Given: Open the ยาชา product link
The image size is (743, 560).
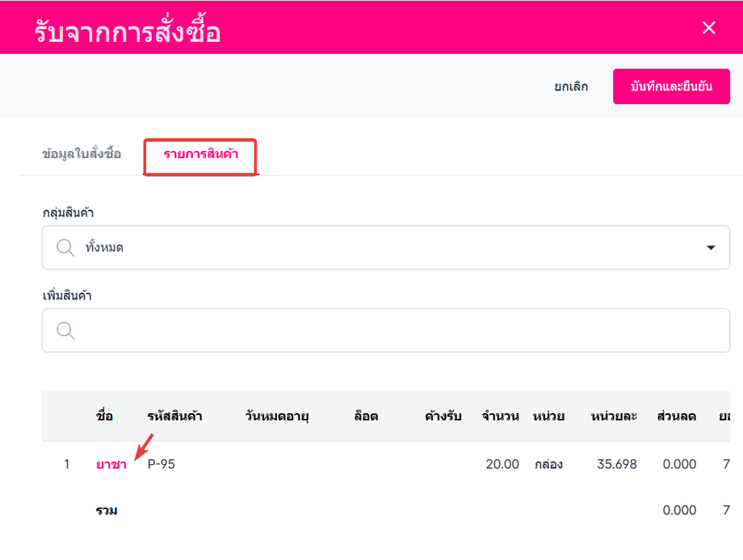Looking at the screenshot, I should coord(111,464).
